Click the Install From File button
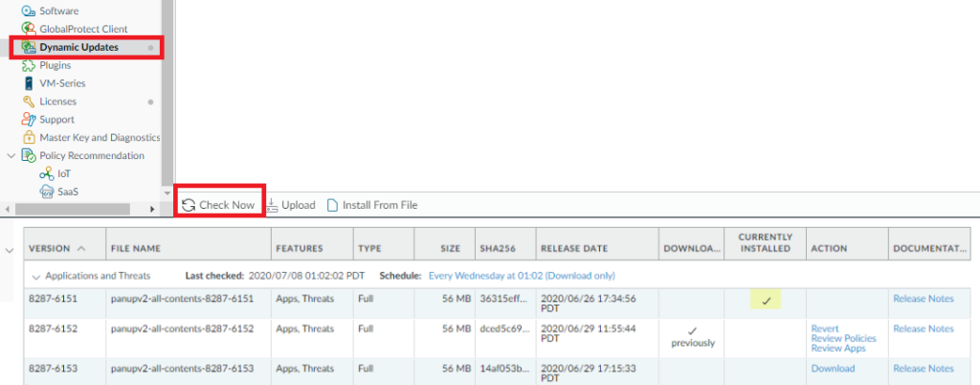This screenshot has height=385, width=980. click(372, 205)
